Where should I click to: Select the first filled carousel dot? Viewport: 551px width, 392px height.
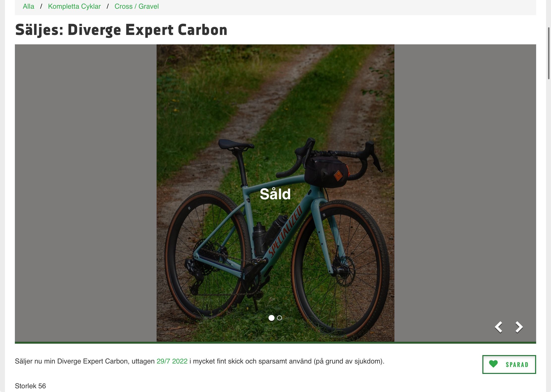pyautogui.click(x=272, y=318)
